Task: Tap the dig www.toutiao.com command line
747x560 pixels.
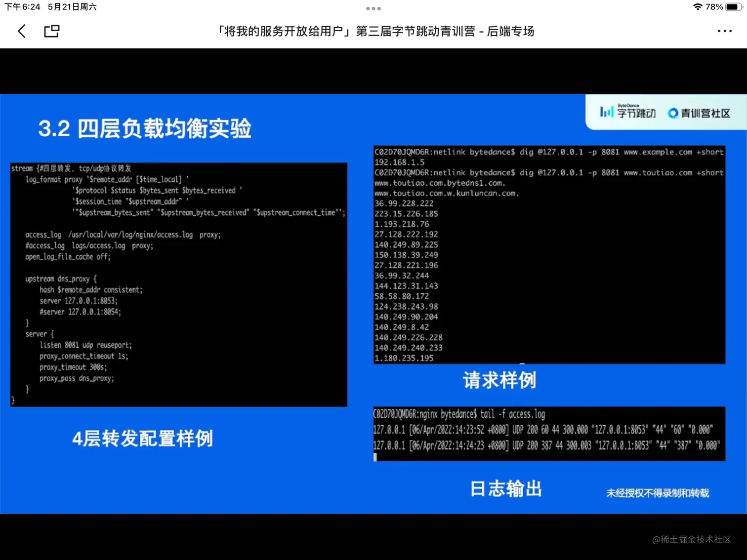Action: tap(548, 173)
